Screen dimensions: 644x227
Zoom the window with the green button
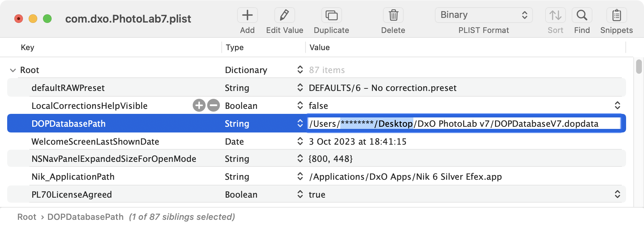[x=47, y=19]
